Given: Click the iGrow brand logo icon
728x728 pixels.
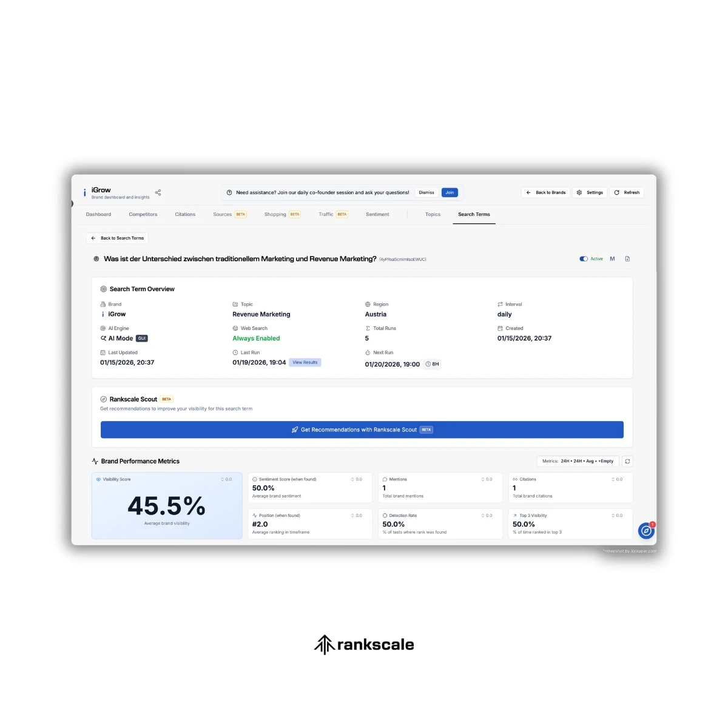Looking at the screenshot, I should click(x=84, y=192).
